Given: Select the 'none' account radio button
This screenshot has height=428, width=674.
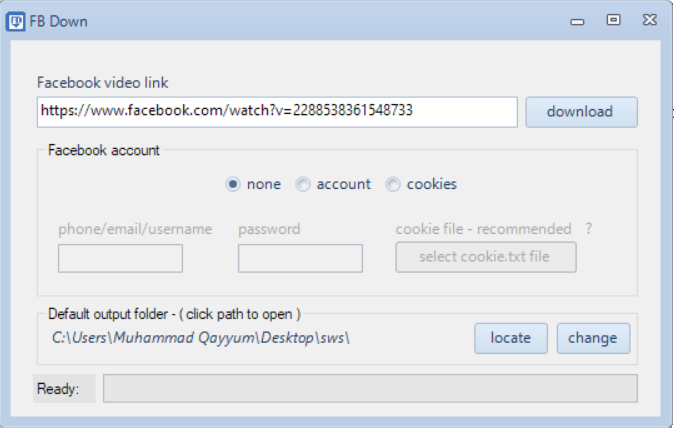Looking at the screenshot, I should (x=233, y=184).
